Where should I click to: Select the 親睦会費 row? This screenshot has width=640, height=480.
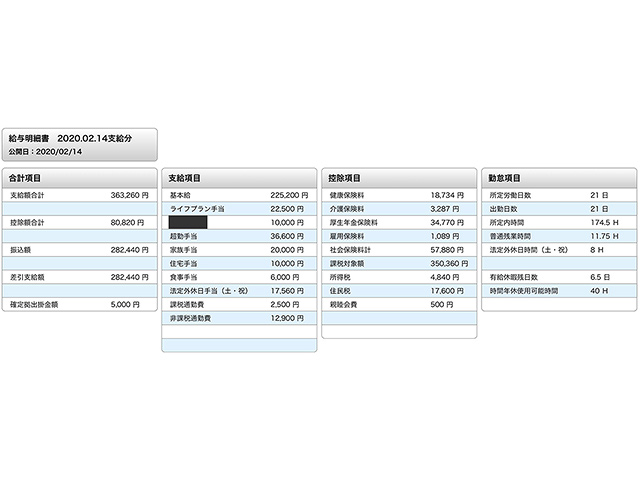point(398,303)
